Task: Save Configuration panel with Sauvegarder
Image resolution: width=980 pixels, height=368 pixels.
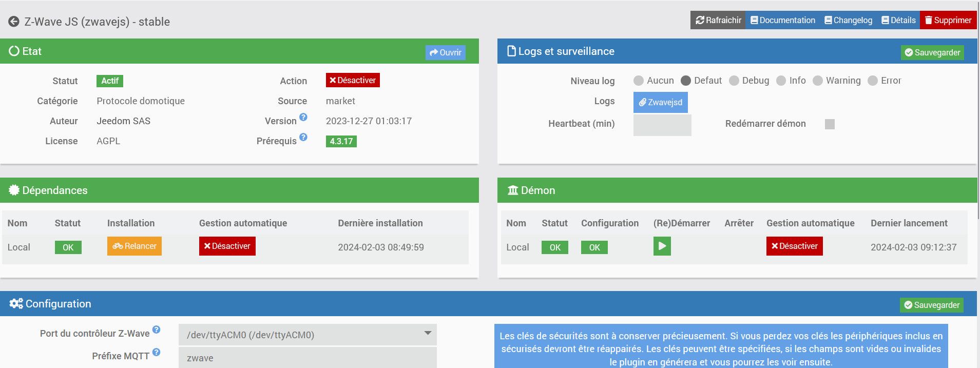Action: (932, 305)
